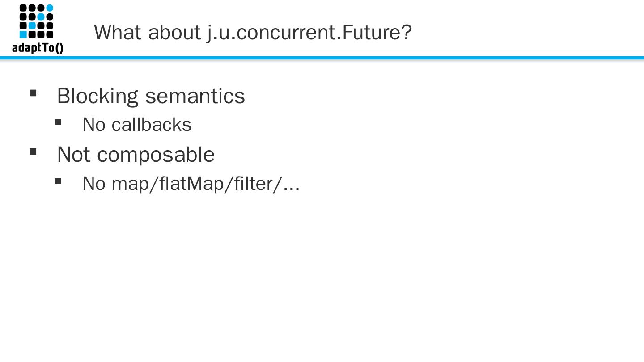Click "j.u.concurrent.Future?" in the slide title
This screenshot has width=644, height=362.
(309, 32)
